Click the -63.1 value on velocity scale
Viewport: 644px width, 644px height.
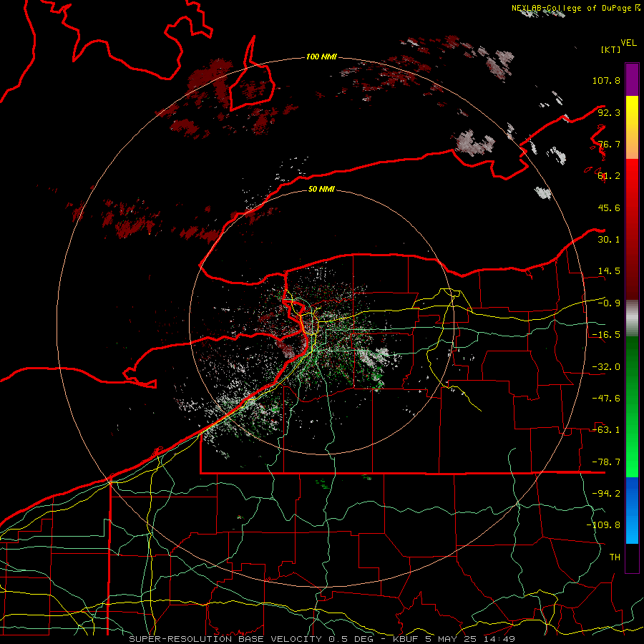[x=606, y=430]
